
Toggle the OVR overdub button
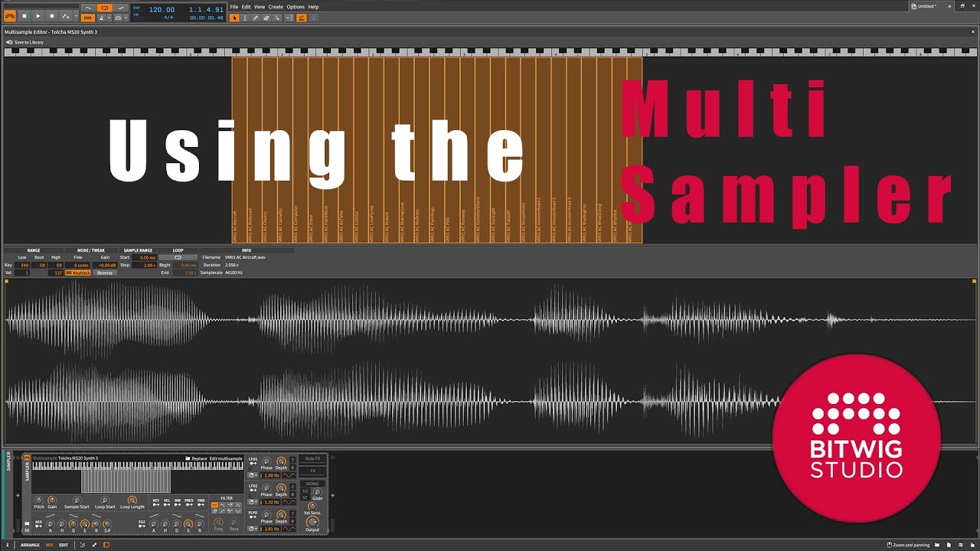[x=88, y=18]
